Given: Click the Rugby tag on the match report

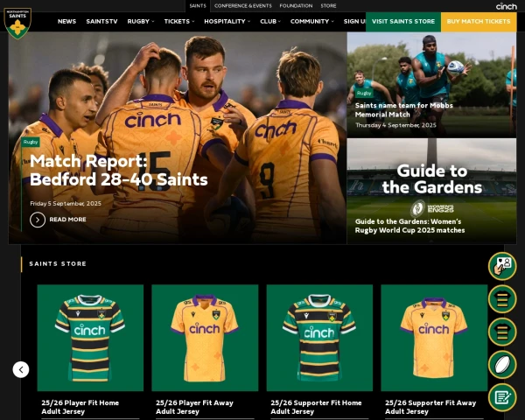Looking at the screenshot, I should [31, 142].
